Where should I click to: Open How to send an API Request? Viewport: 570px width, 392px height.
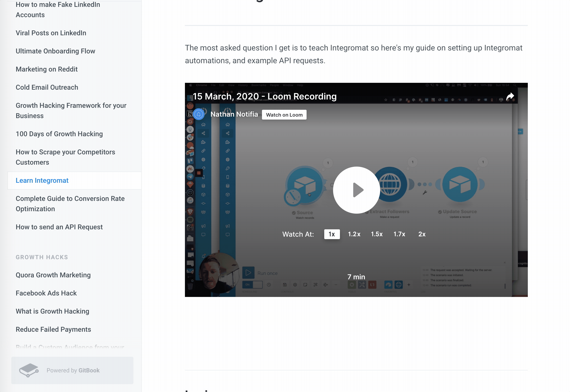(x=59, y=227)
